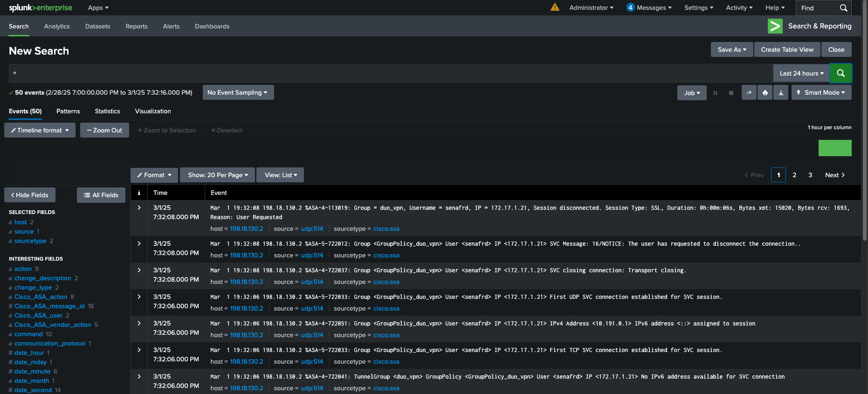Image resolution: width=868 pixels, height=394 pixels.
Task: Pause the search job
Action: tap(715, 93)
